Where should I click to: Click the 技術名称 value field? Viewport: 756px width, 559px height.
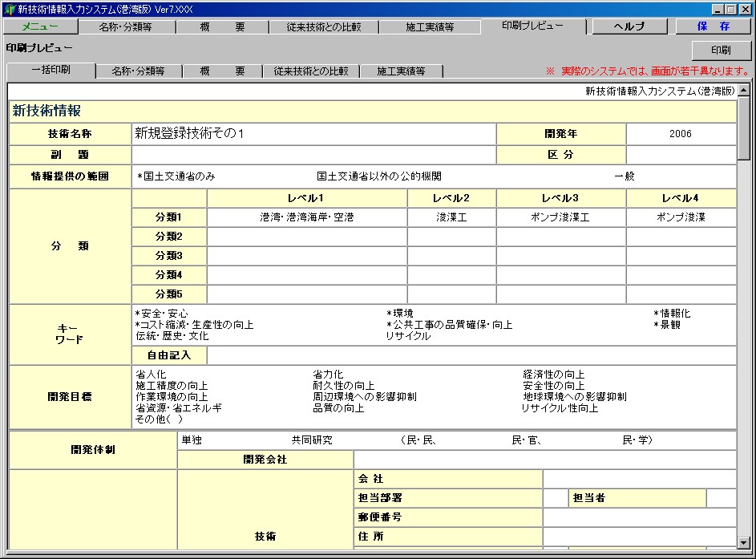[313, 134]
